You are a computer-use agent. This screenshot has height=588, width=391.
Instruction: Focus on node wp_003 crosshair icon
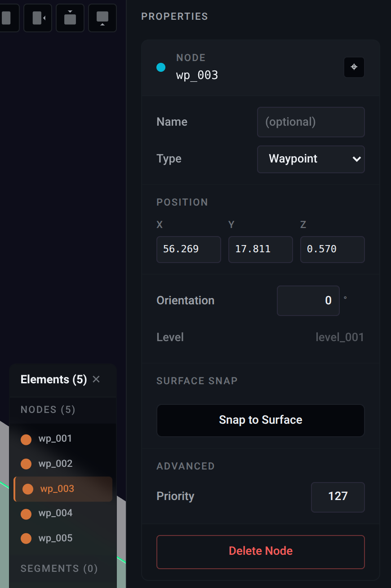[x=354, y=67]
